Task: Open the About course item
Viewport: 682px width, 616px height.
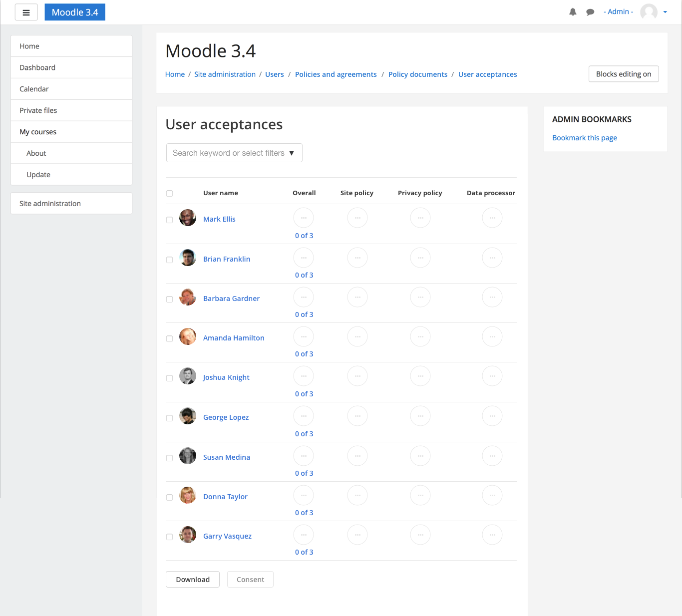Action: coord(71,153)
